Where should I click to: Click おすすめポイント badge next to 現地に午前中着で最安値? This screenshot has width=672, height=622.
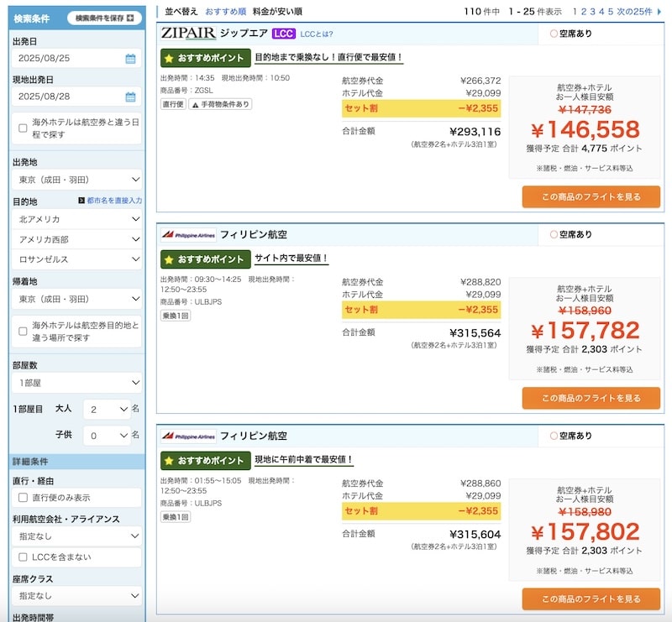206,461
